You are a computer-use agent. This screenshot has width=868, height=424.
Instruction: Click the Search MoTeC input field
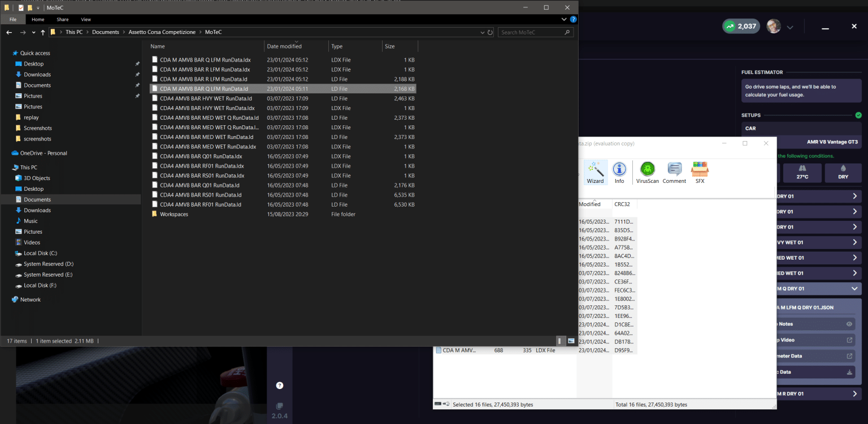535,32
